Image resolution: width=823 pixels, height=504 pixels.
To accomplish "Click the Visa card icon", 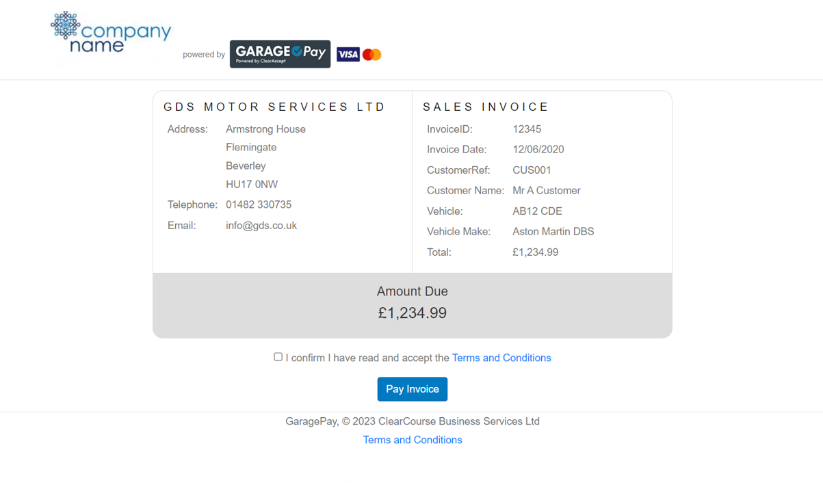I will (x=348, y=55).
